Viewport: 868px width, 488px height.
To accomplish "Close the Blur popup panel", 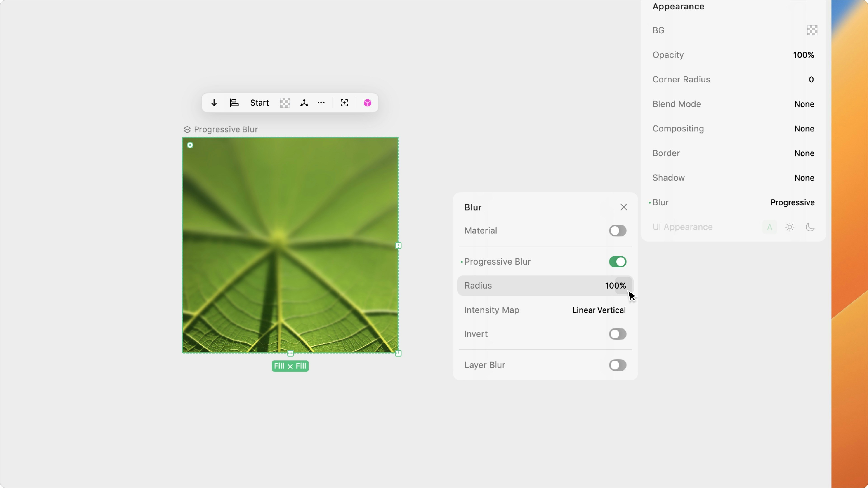I will pyautogui.click(x=623, y=207).
